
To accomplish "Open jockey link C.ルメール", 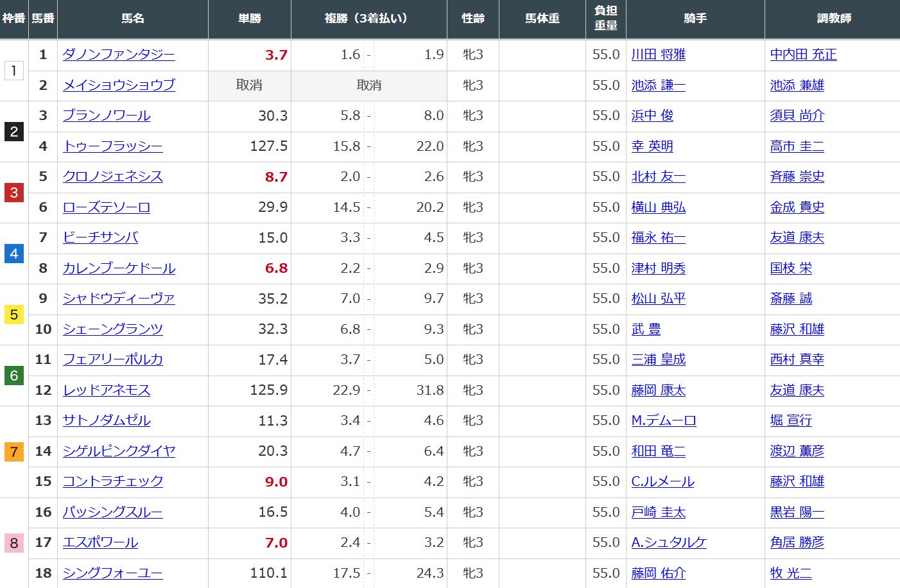I will point(662,481).
